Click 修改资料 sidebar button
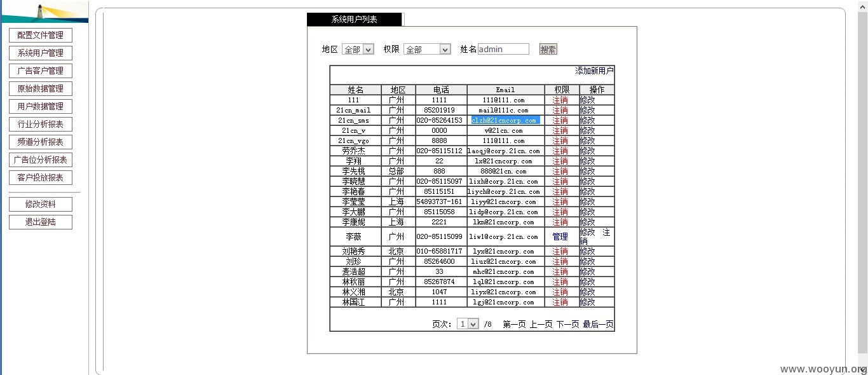The height and width of the screenshot is (375, 868). coord(41,205)
